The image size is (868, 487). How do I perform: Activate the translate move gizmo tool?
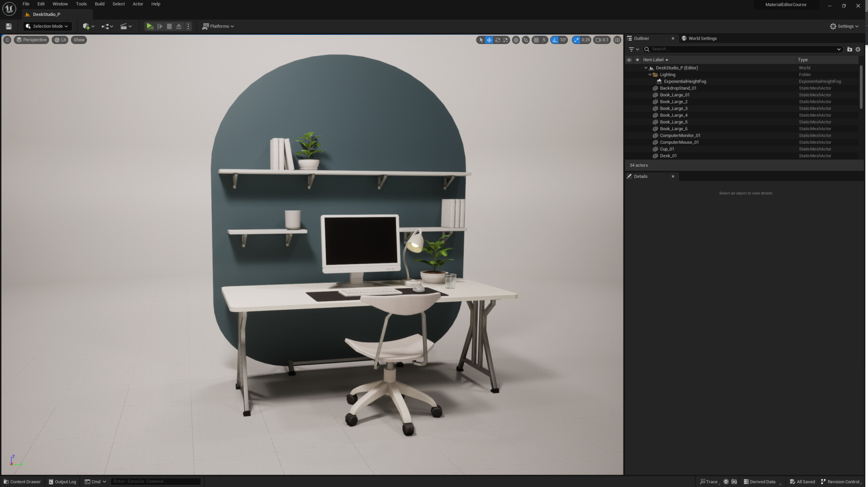point(489,40)
